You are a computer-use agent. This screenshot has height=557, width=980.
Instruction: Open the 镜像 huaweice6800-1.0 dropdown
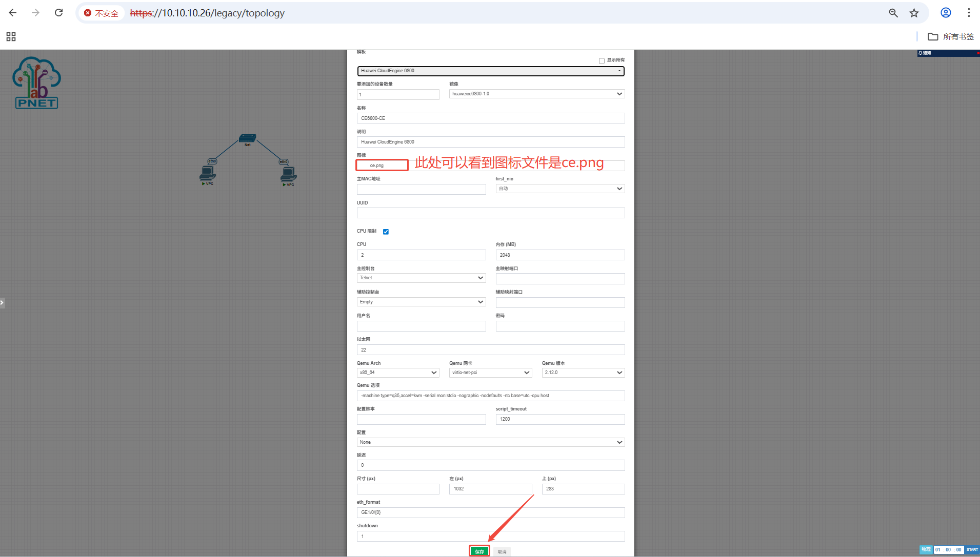(x=537, y=94)
